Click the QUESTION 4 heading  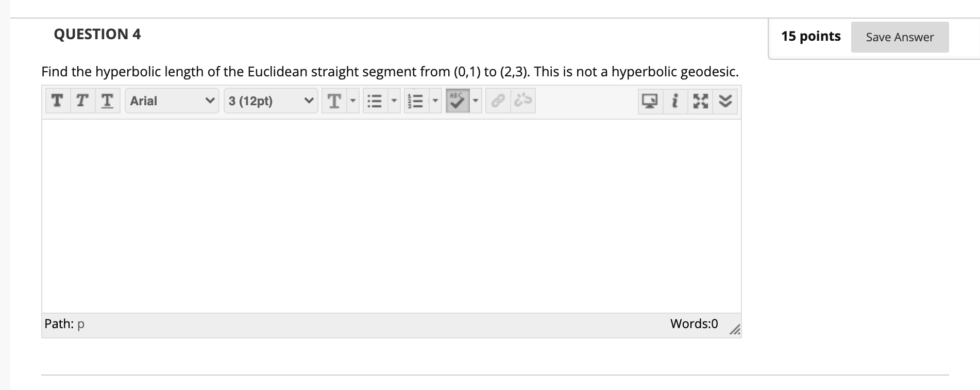(97, 34)
